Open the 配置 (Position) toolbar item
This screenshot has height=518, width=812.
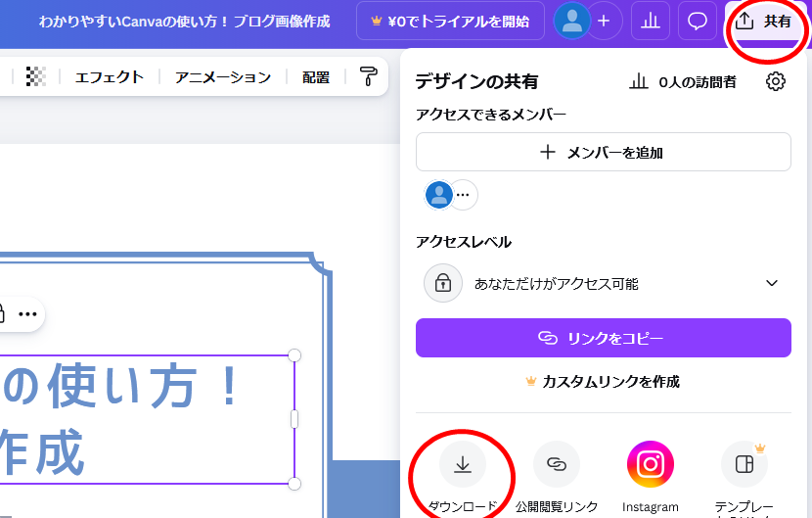click(x=316, y=77)
